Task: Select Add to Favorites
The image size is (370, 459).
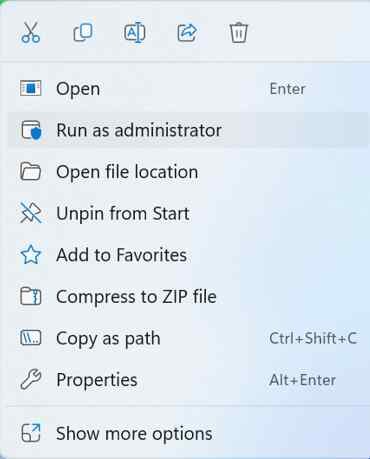Action: (188, 255)
